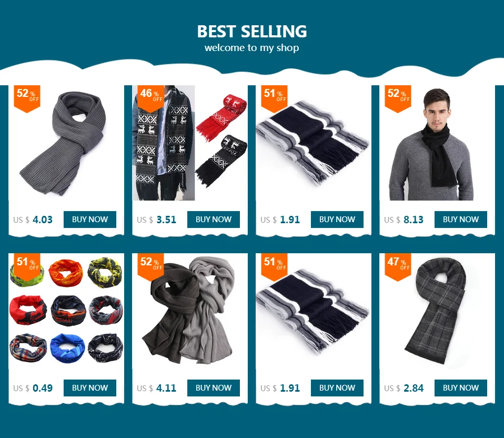
Task: Click the US $ 8.13 price label
Action: 404,220
